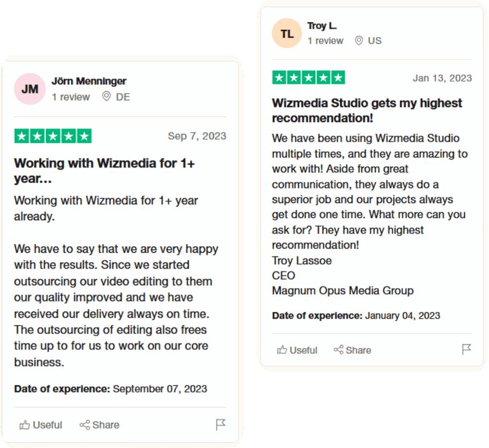This screenshot has width=489, height=448.
Task: Click the five-star rating on Sep 7 review
Action: coord(53,136)
